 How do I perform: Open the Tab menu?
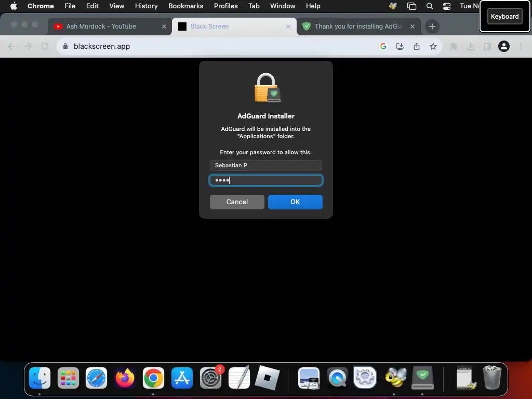254,6
